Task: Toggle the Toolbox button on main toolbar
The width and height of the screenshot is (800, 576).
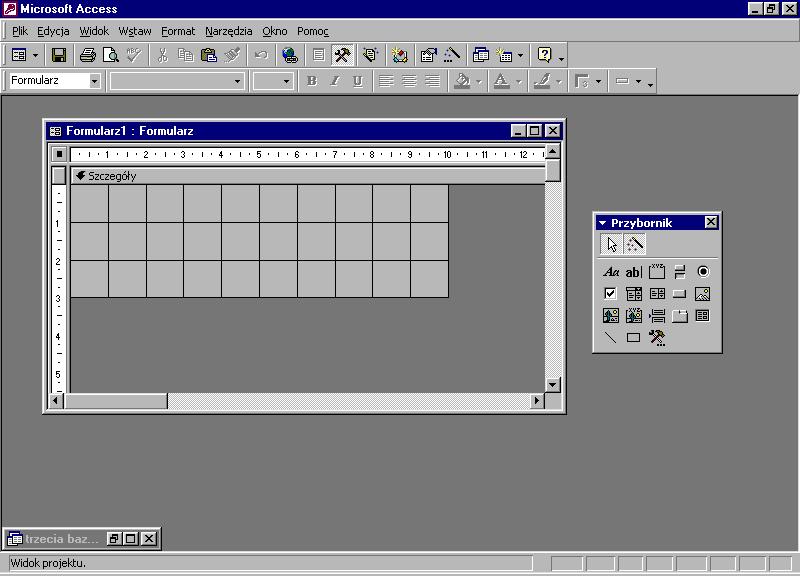Action: pos(342,55)
